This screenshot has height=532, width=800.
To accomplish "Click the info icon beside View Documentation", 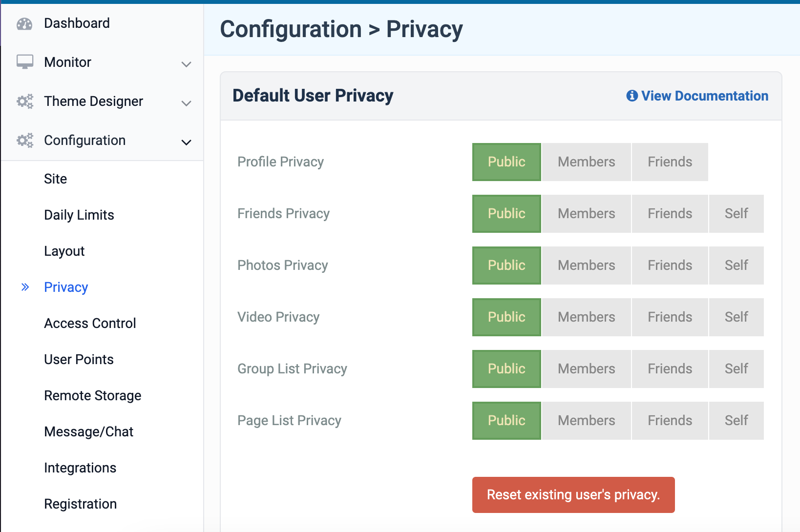I will (x=632, y=96).
